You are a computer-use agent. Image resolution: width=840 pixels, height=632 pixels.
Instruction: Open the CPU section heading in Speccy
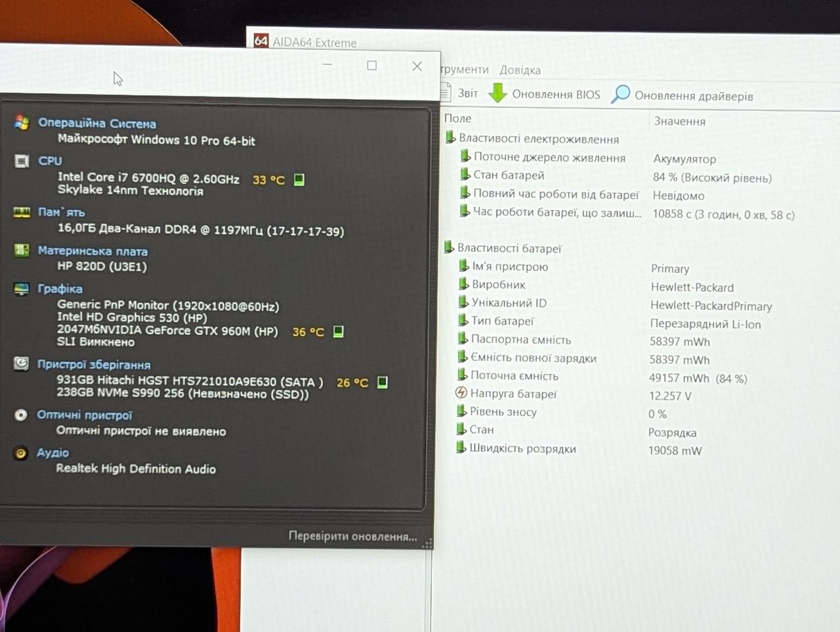tap(50, 161)
